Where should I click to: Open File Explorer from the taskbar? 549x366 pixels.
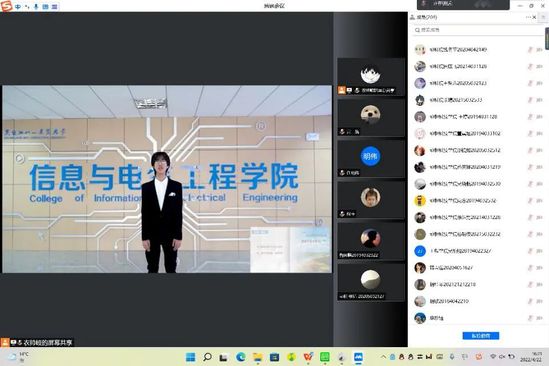[x=258, y=357]
